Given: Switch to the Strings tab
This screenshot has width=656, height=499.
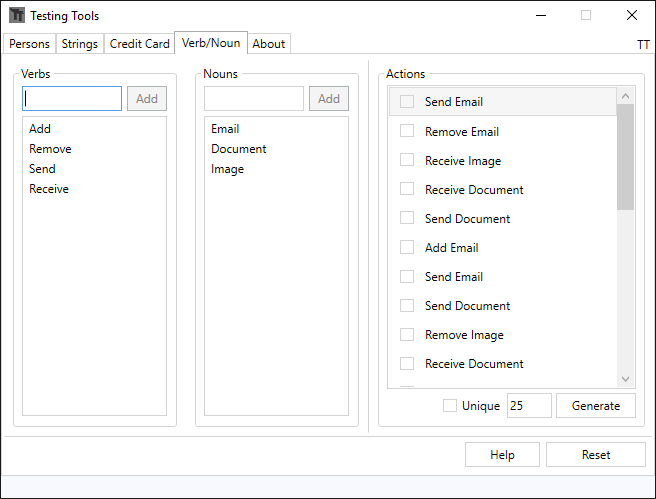Looking at the screenshot, I should (x=79, y=44).
